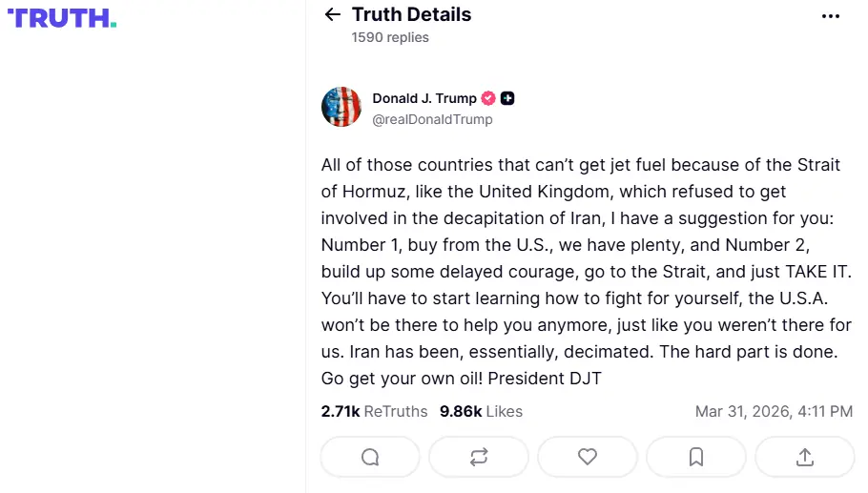
Task: Click the Donald J. Trump display name
Action: (x=424, y=98)
